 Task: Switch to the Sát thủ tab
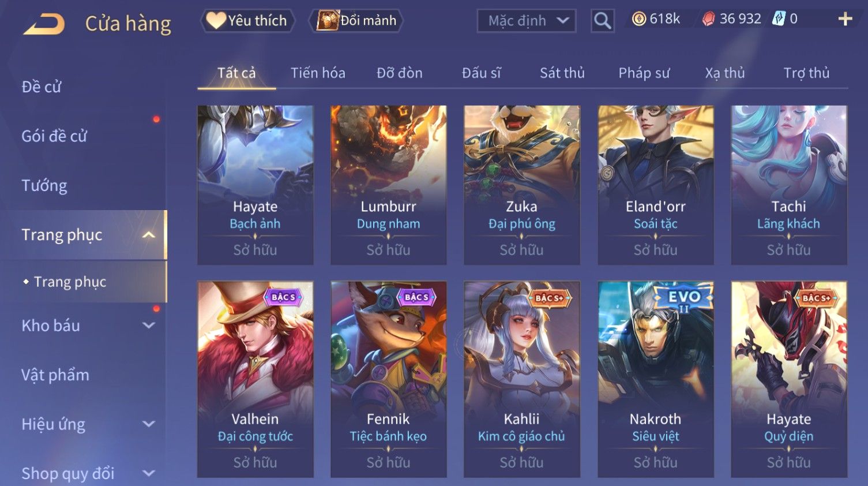pyautogui.click(x=562, y=73)
